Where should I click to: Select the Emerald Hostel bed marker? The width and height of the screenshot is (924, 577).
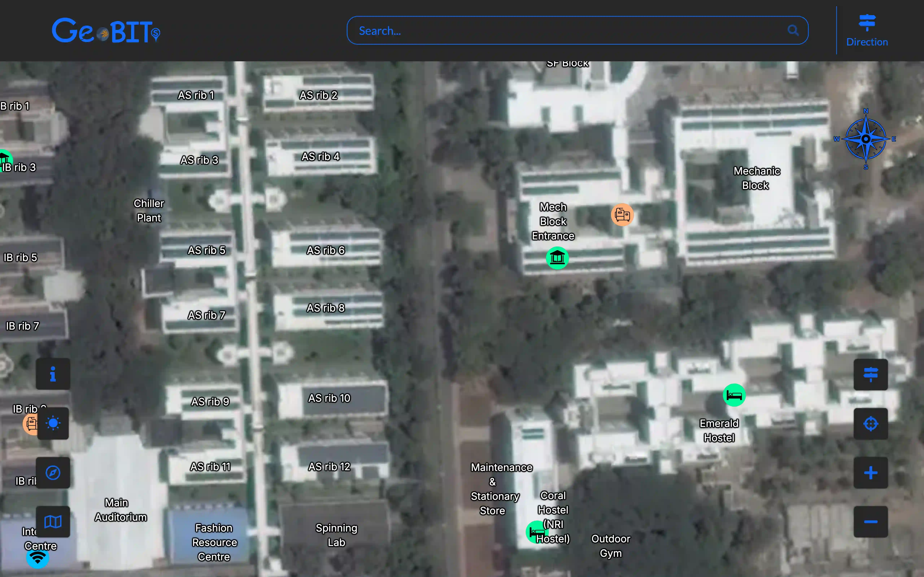[x=734, y=395]
